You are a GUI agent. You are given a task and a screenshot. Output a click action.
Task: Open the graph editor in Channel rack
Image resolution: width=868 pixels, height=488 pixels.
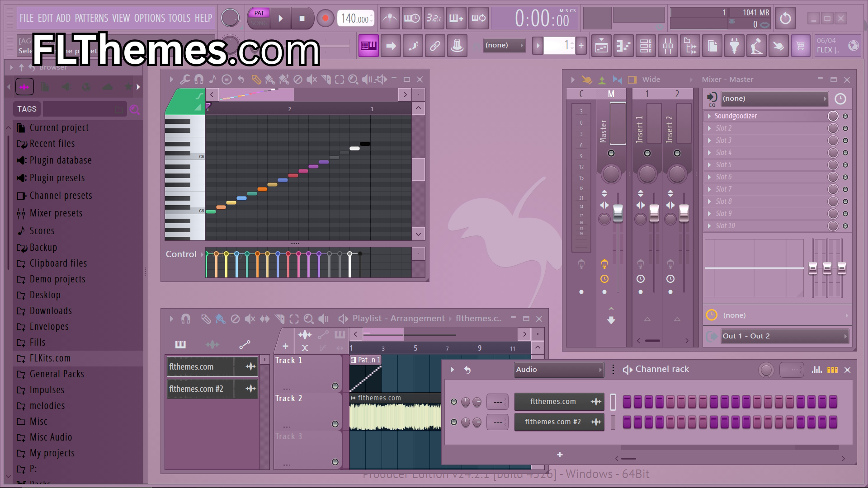pos(816,370)
